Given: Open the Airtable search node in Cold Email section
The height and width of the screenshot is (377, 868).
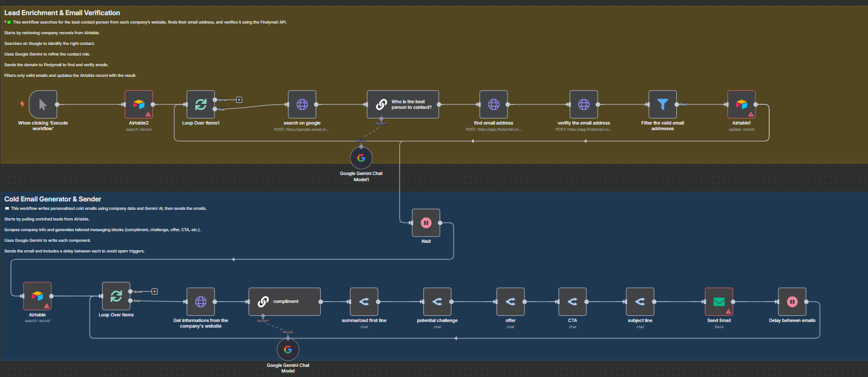Looking at the screenshot, I should point(37,296).
